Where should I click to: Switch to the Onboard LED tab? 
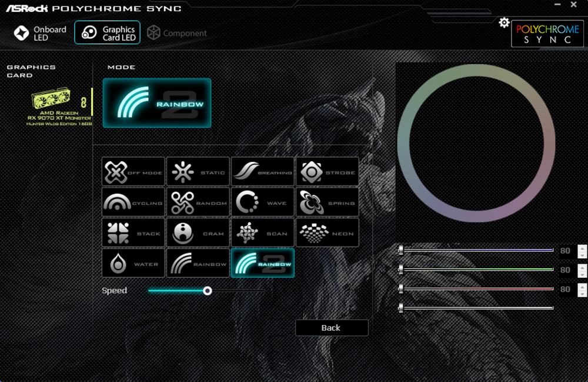point(41,34)
